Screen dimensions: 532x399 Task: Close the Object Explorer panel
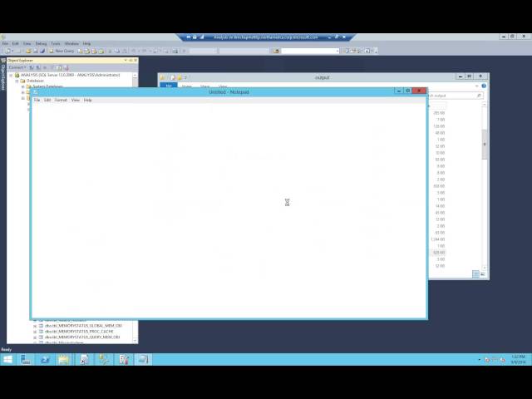(x=135, y=61)
